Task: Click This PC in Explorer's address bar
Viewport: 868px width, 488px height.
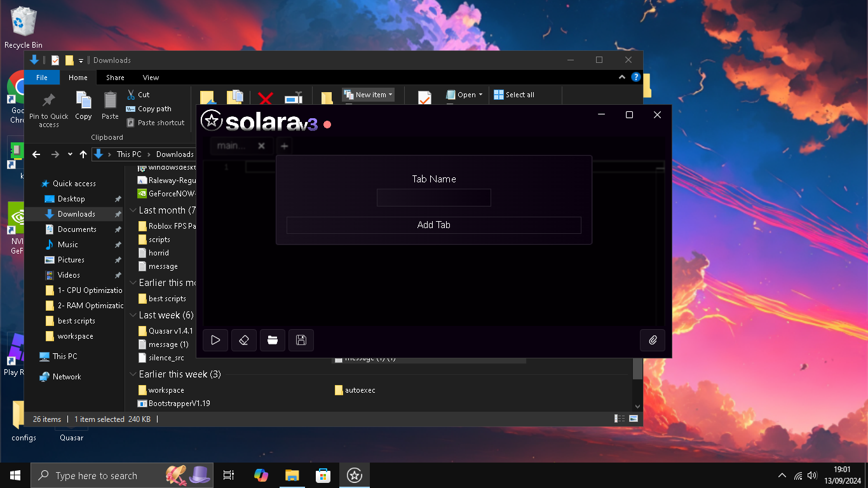Action: click(129, 154)
